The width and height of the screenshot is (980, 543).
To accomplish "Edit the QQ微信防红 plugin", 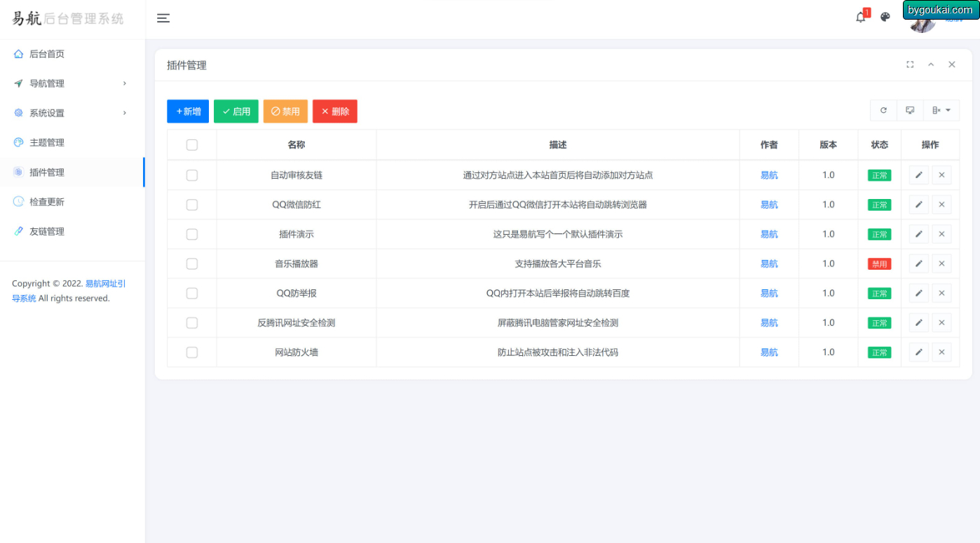I will click(919, 205).
